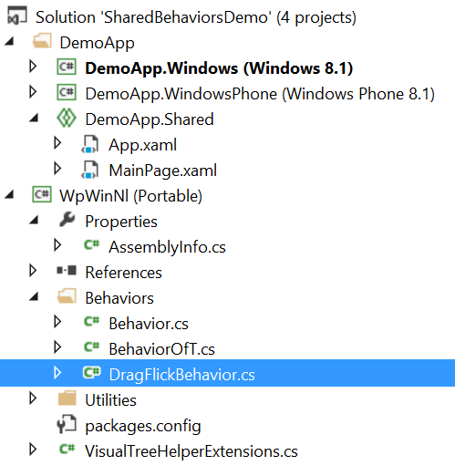Screen dimensions: 455x476
Task: Click the DemoApp.Shared shared project icon
Action: tap(67, 118)
